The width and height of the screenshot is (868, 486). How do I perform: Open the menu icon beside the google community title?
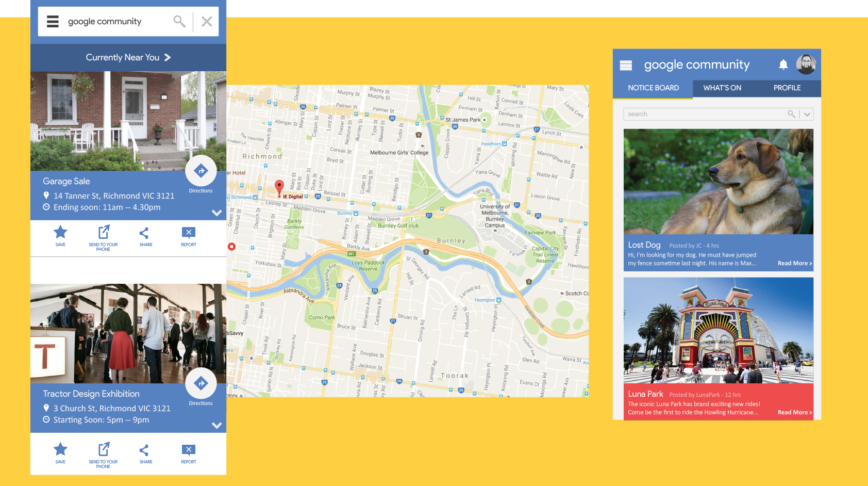[626, 65]
